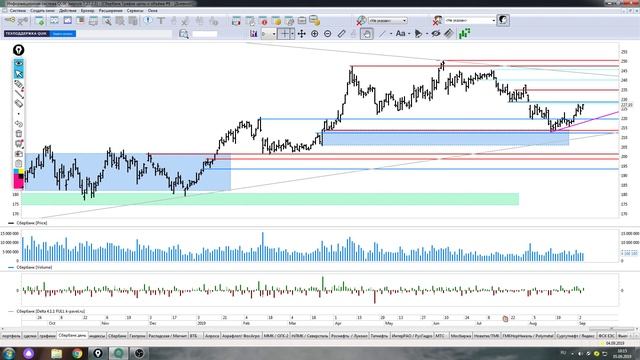Click the window search magnifier icon
Screen dimensions: 640x360
[x=107, y=20]
